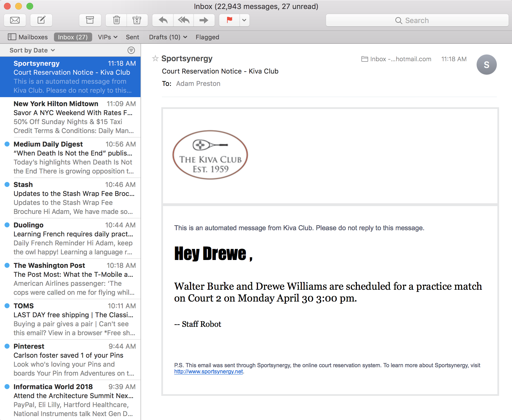This screenshot has width=512, height=420.
Task: Click the Inbox hotmail.com folder label
Action: (396, 59)
